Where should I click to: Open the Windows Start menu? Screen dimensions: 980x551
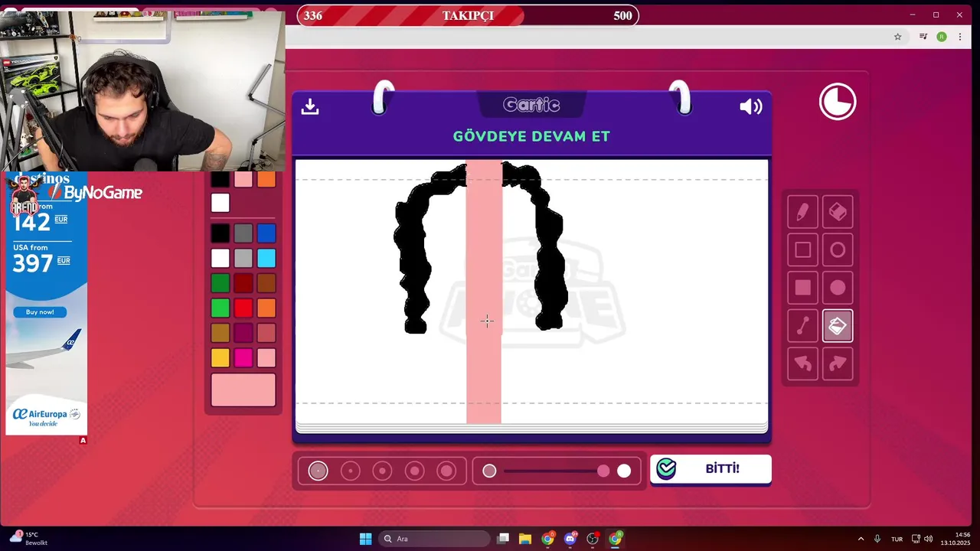365,539
